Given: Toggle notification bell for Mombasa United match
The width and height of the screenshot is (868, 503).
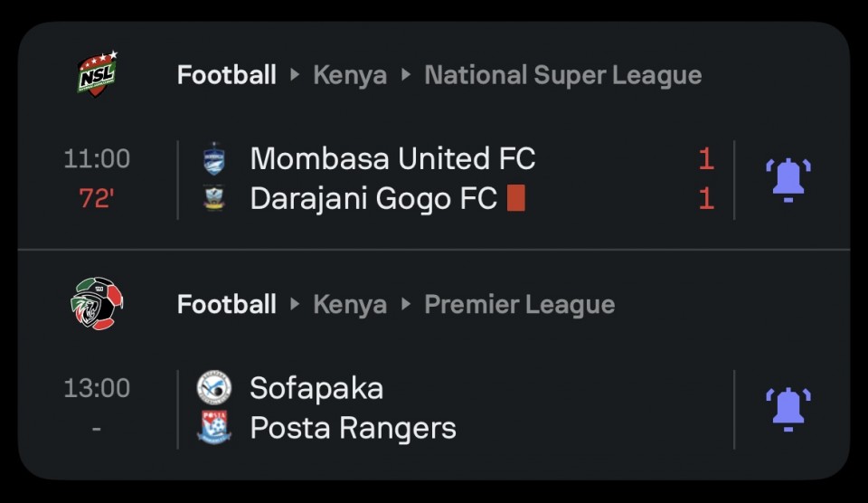Looking at the screenshot, I should 788,179.
